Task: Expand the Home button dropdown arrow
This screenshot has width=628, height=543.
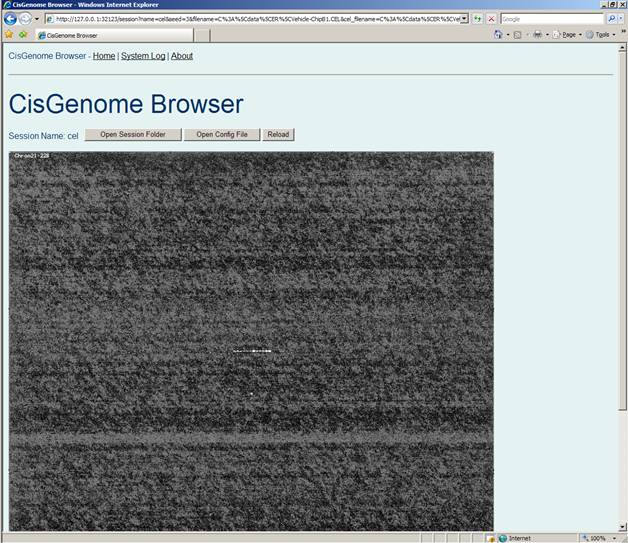Action: coord(508,35)
